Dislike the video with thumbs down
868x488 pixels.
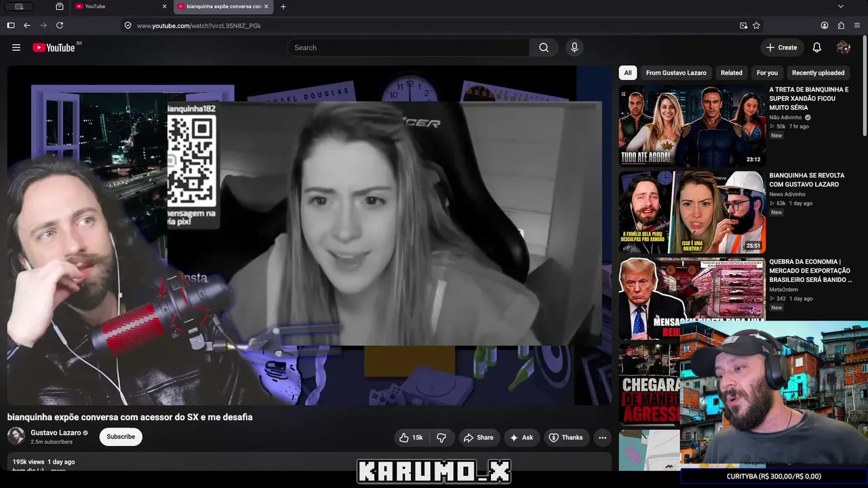coord(441,438)
